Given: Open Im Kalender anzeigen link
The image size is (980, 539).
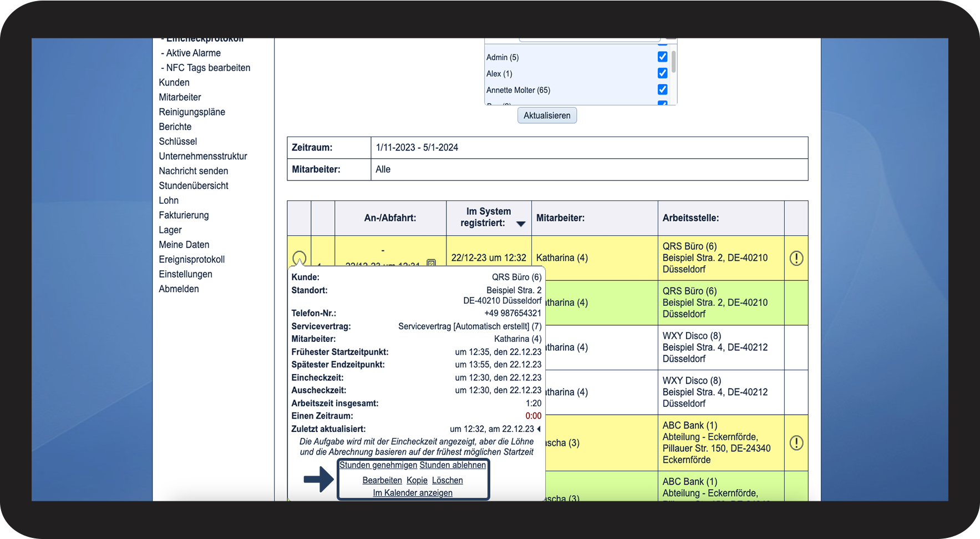Looking at the screenshot, I should point(413,493).
